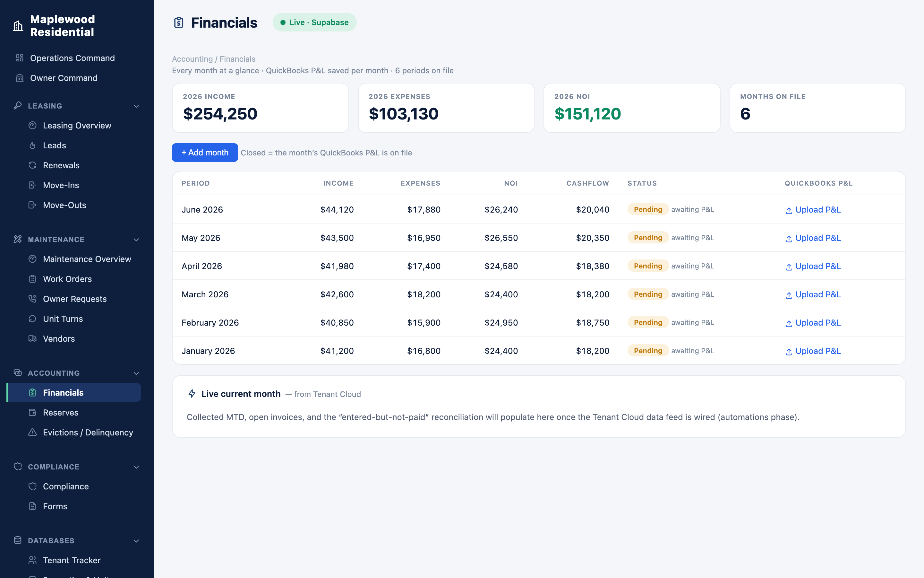Click the Leasing section key icon
Viewport: 924px width, 578px height.
18,106
